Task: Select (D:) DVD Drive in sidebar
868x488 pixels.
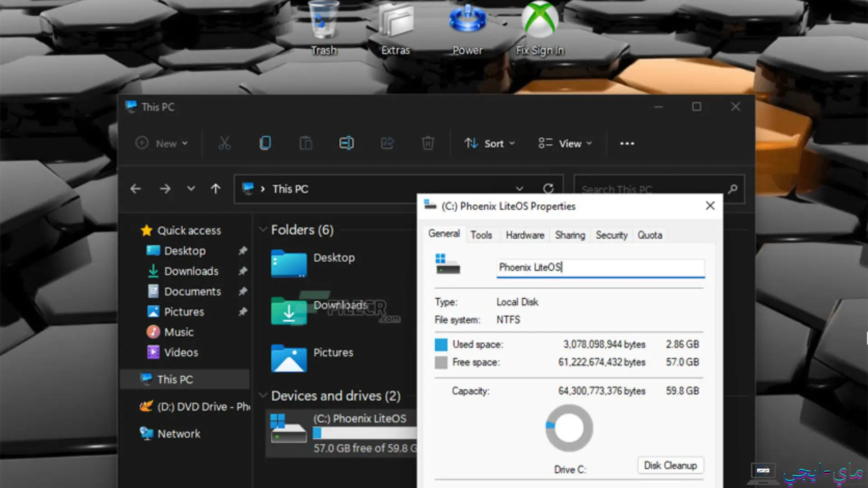Action: pyautogui.click(x=194, y=407)
